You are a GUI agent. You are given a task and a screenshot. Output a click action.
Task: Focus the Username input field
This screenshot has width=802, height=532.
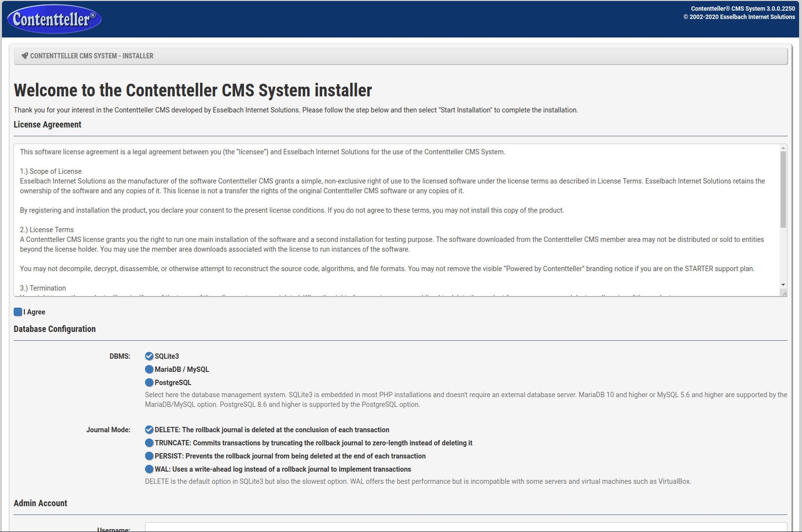click(465, 527)
